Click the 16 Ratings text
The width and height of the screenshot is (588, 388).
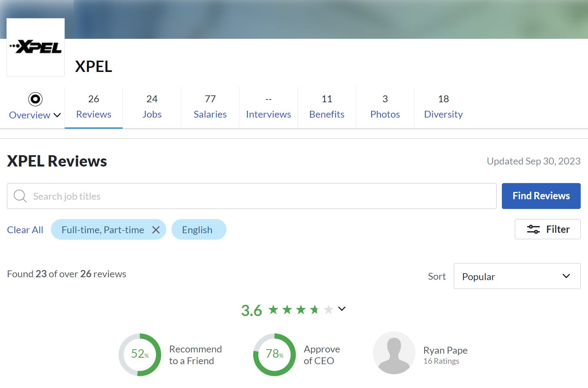tap(441, 361)
